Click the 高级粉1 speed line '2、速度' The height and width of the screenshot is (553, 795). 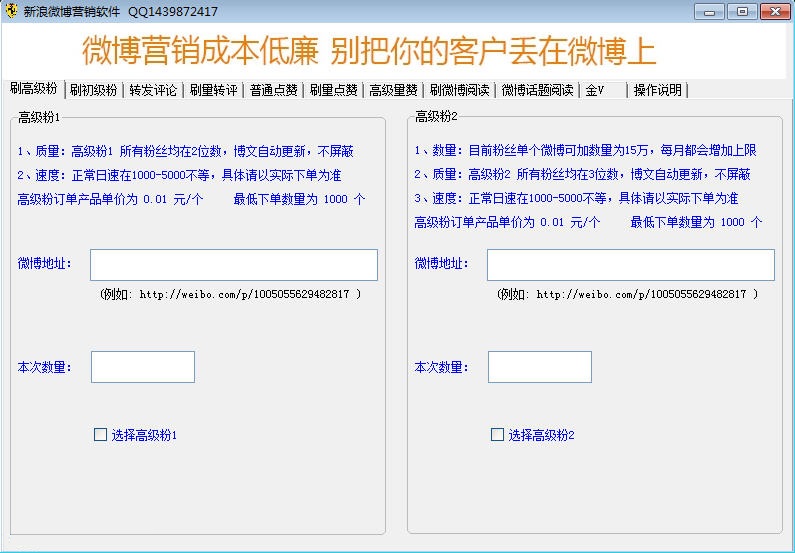179,175
